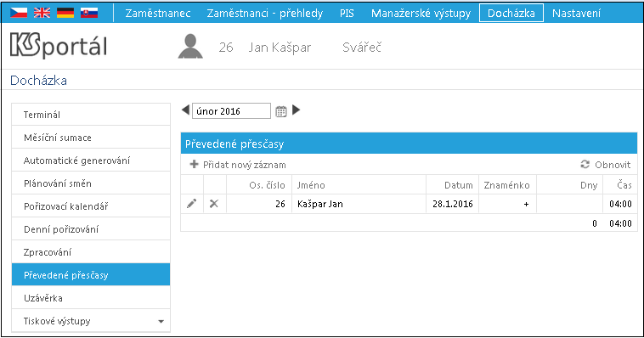Click the KS portál logo
Image resolution: width=644 pixels, height=338 pixels.
59,45
